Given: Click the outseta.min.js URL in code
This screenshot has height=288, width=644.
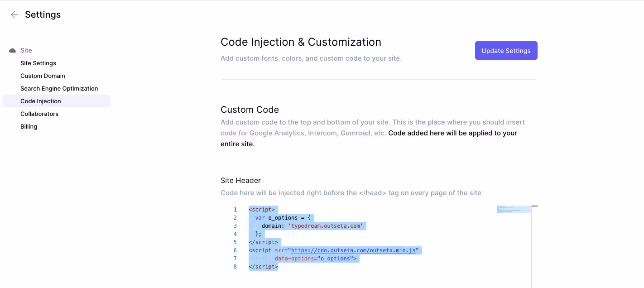Looking at the screenshot, I should (353, 250).
